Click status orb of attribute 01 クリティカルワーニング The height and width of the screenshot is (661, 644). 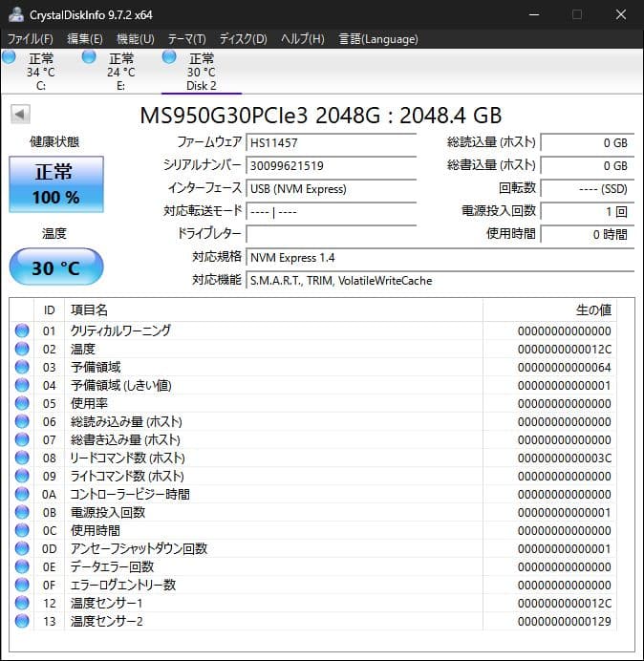(22, 330)
